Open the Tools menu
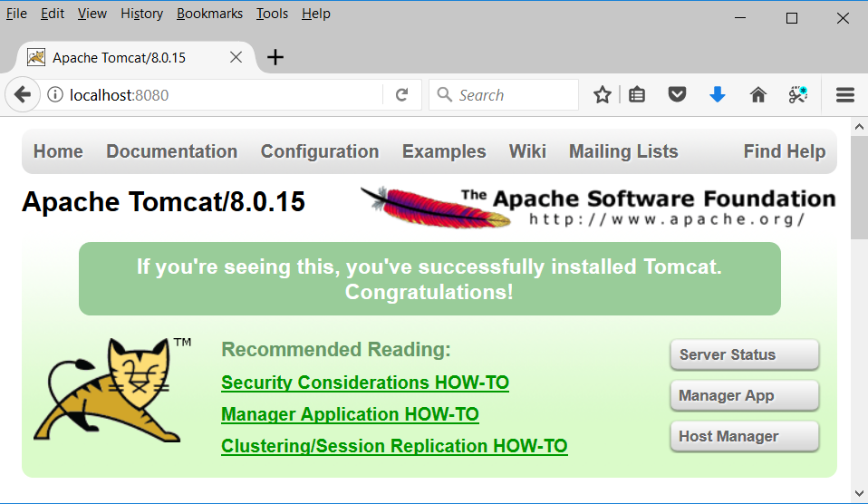Screen dimensions: 868x504 (272, 14)
